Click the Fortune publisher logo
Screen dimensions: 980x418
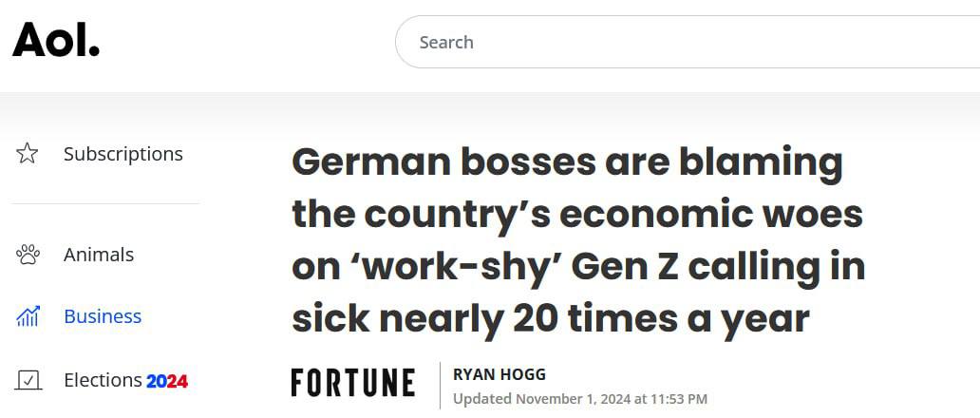tap(352, 383)
